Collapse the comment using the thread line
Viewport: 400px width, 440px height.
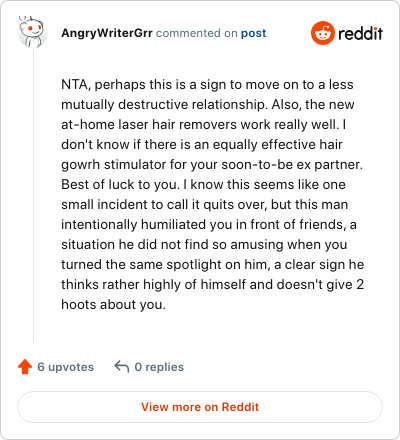(x=33, y=197)
